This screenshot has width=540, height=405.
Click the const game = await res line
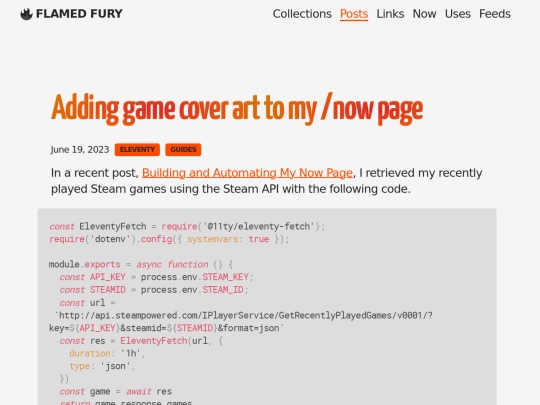click(x=116, y=392)
